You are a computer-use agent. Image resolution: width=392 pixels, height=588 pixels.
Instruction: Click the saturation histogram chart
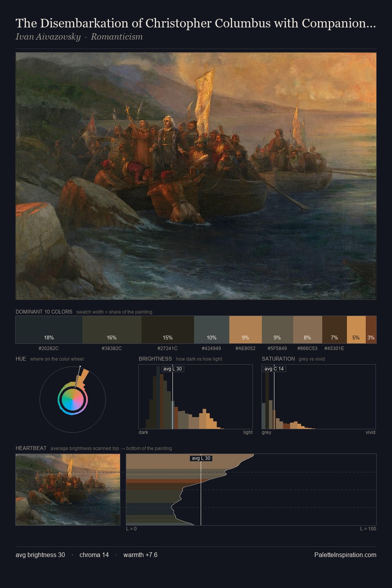click(319, 397)
